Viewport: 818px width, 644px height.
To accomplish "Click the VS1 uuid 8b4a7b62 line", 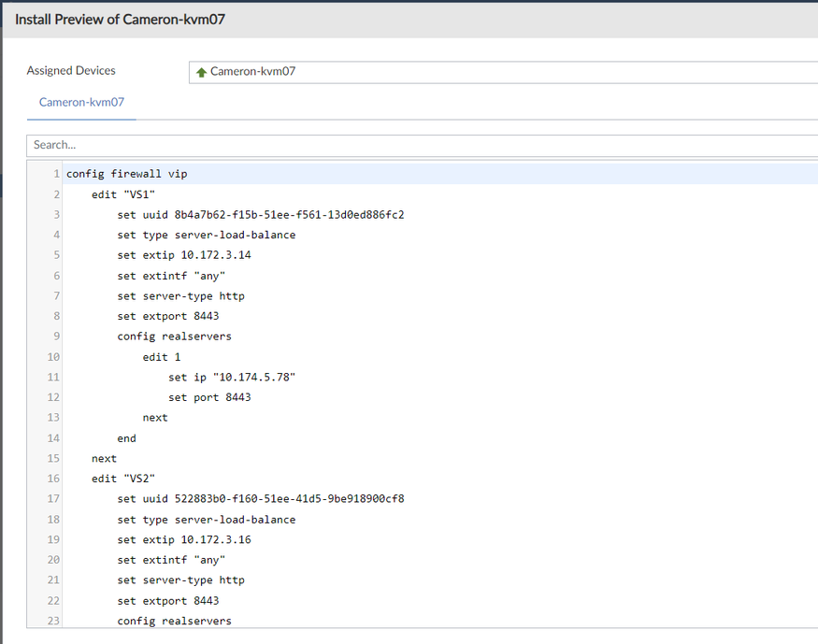I will [x=260, y=215].
